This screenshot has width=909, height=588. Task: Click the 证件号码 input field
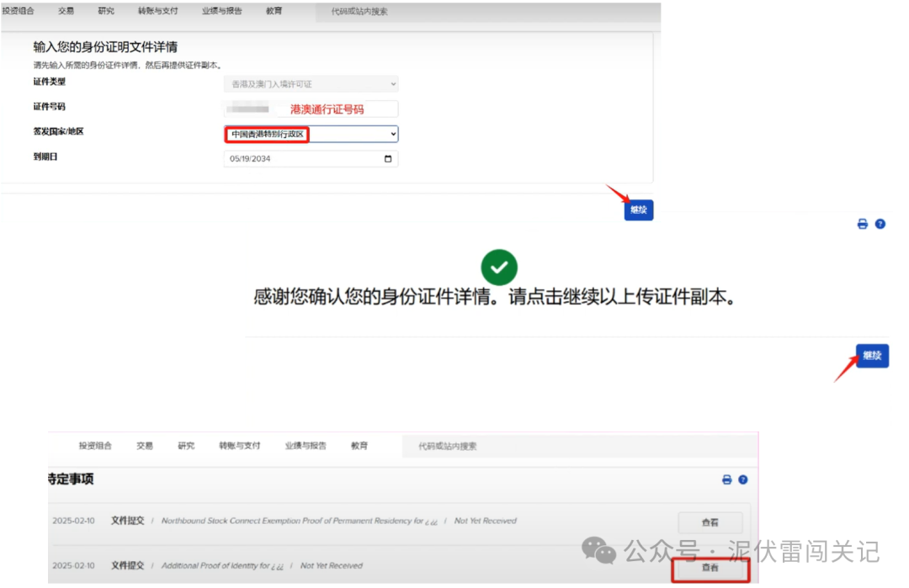261,109
